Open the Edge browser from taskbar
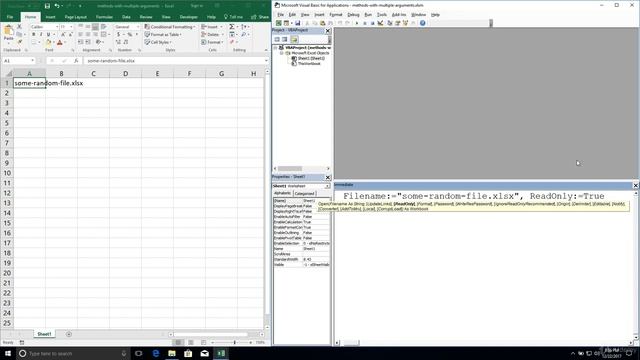 pos(156,353)
